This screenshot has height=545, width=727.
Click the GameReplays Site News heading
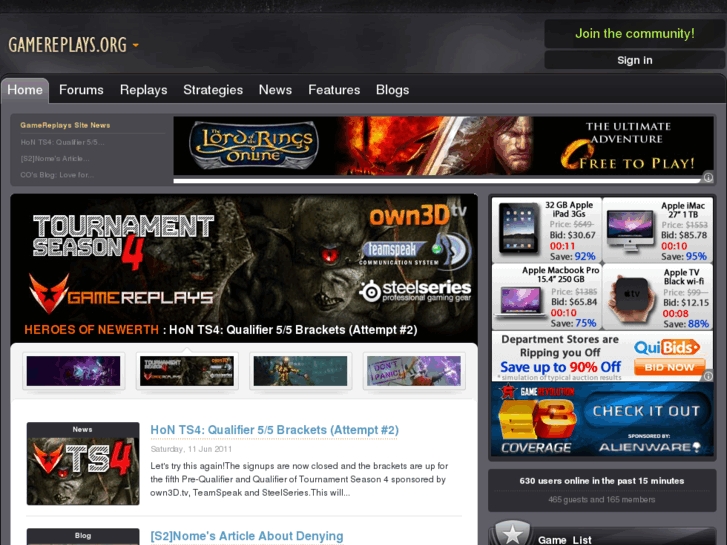click(x=65, y=125)
